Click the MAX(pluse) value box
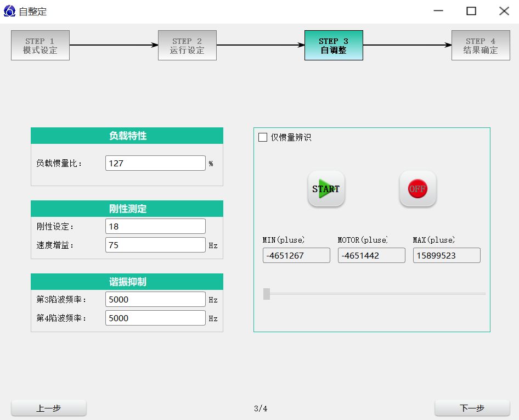519x420 pixels. [x=447, y=255]
